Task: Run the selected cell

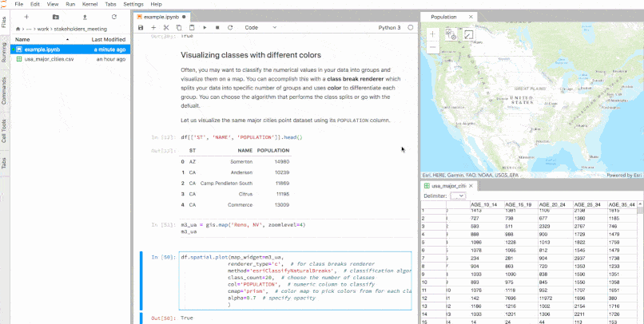Action: click(x=205, y=27)
